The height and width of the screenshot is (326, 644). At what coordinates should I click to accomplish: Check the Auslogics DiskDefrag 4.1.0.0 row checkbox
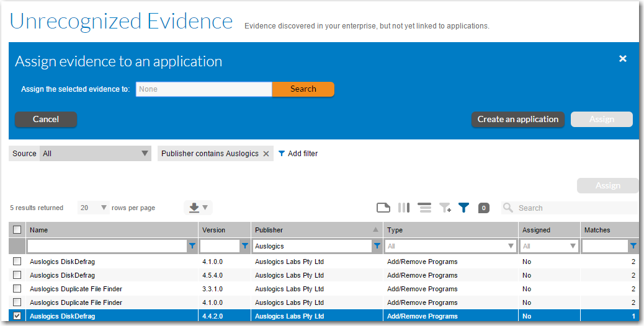(x=17, y=261)
